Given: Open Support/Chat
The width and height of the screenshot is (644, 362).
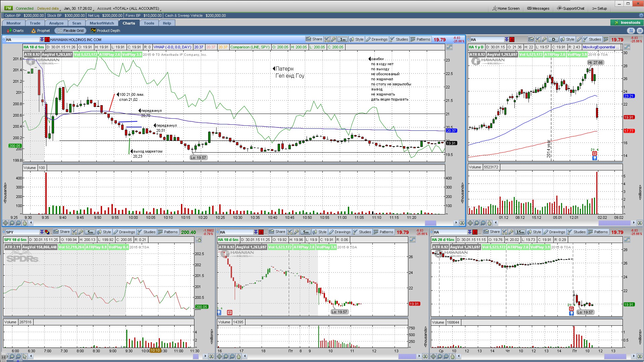Looking at the screenshot, I should 571,8.
